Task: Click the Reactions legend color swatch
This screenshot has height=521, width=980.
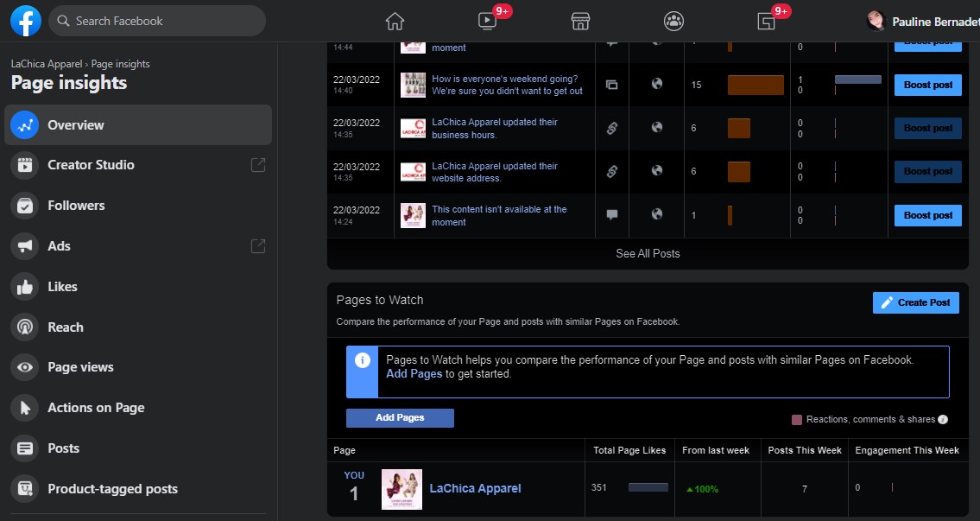Action: [x=797, y=420]
